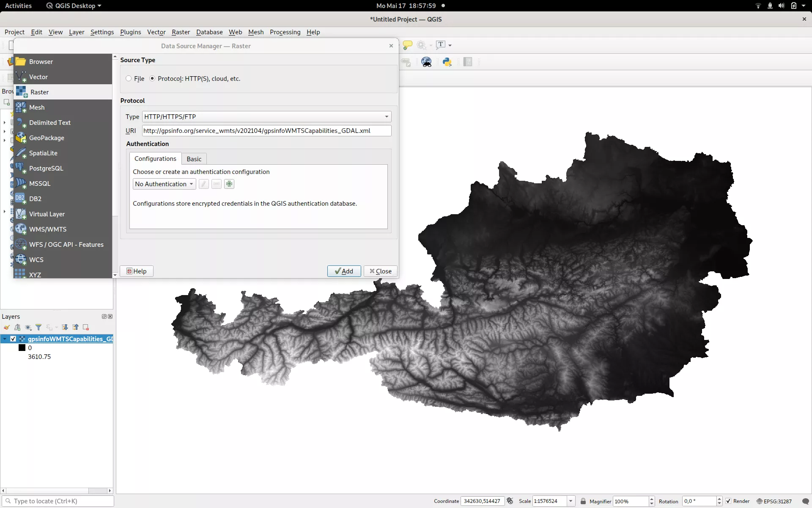Add new authentication configuration plus icon
Viewport: 812px width, 508px height.
(229, 184)
